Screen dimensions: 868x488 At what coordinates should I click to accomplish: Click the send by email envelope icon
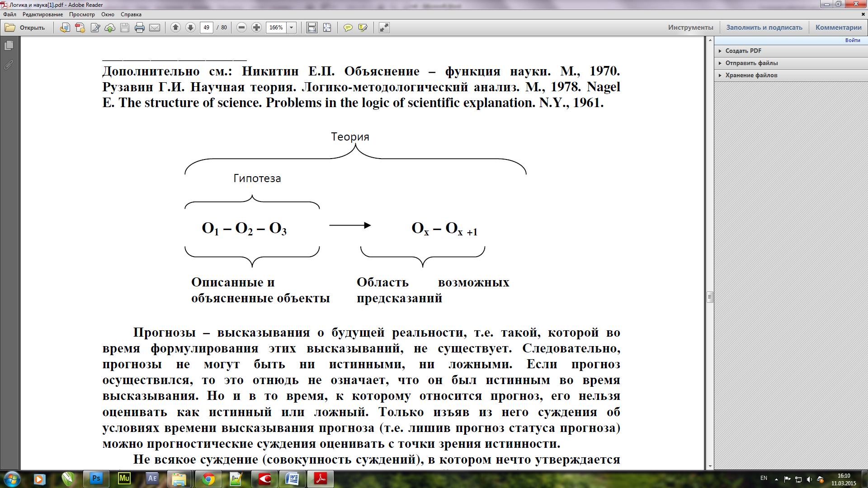tap(155, 28)
